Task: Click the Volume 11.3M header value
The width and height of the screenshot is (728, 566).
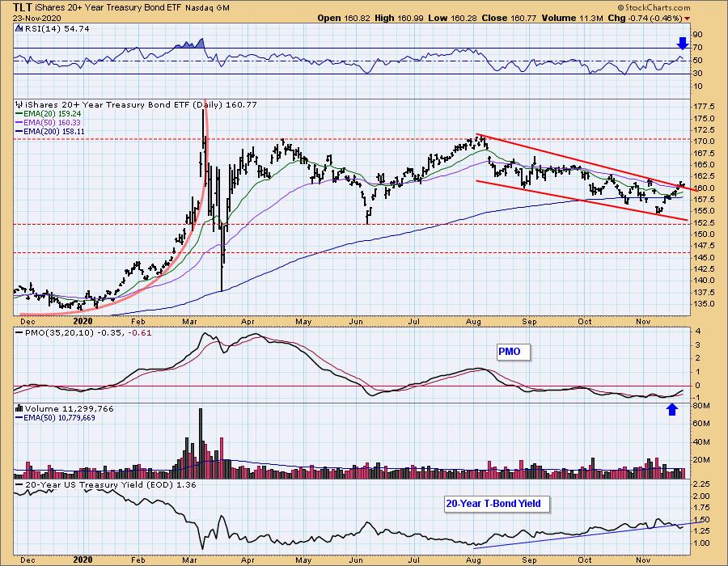Action: pos(572,18)
